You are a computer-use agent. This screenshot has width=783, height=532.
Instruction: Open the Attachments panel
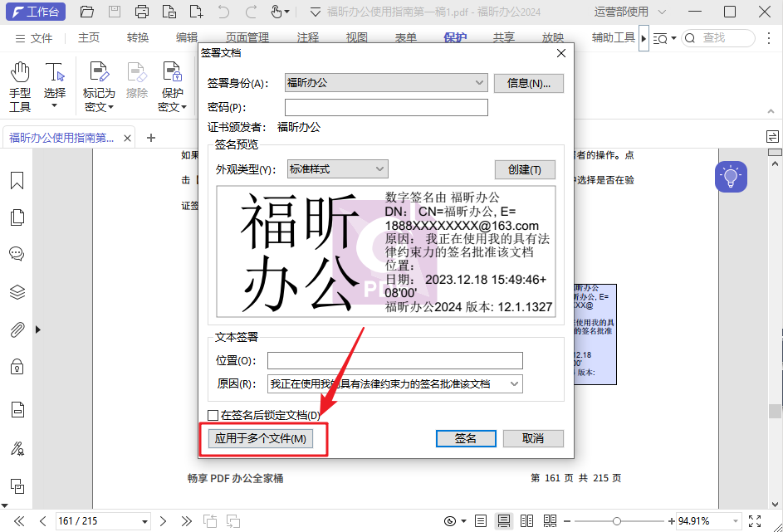tap(17, 329)
